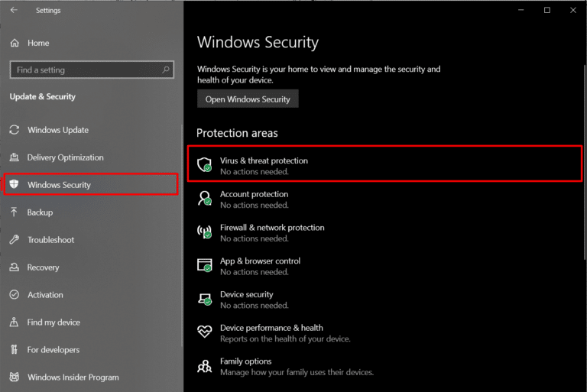Type in the Find a setting box
The height and width of the screenshot is (392, 587).
tap(84, 70)
